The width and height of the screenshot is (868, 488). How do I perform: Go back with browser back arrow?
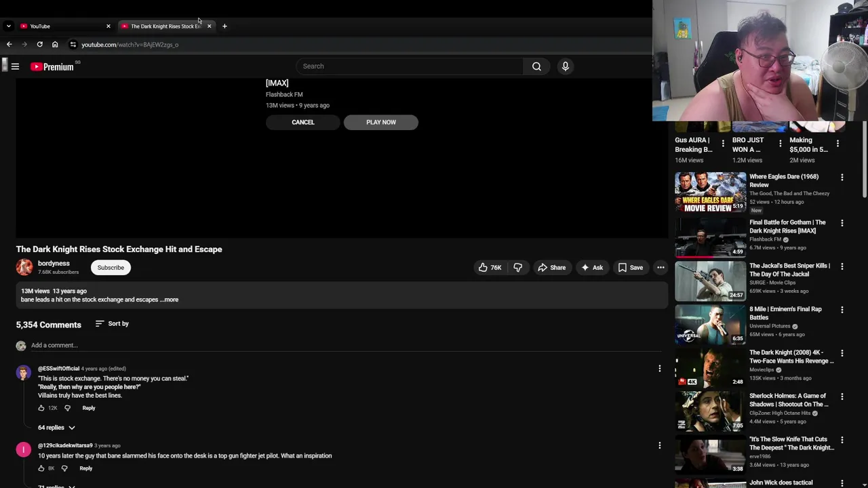[x=9, y=45]
